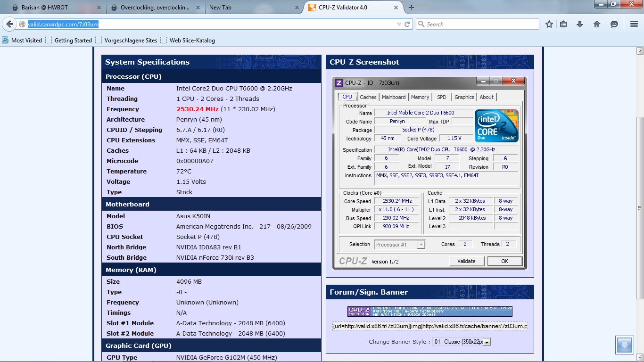Click the OK button in CPU-Z
The width and height of the screenshot is (644, 362).
pyautogui.click(x=505, y=261)
